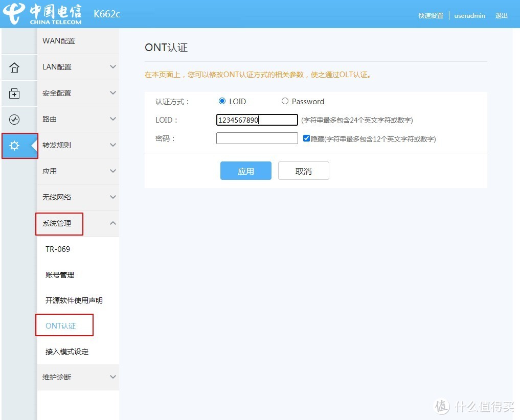The height and width of the screenshot is (420, 520).
Task: Open the WAN配置 menu item
Action: click(59, 41)
